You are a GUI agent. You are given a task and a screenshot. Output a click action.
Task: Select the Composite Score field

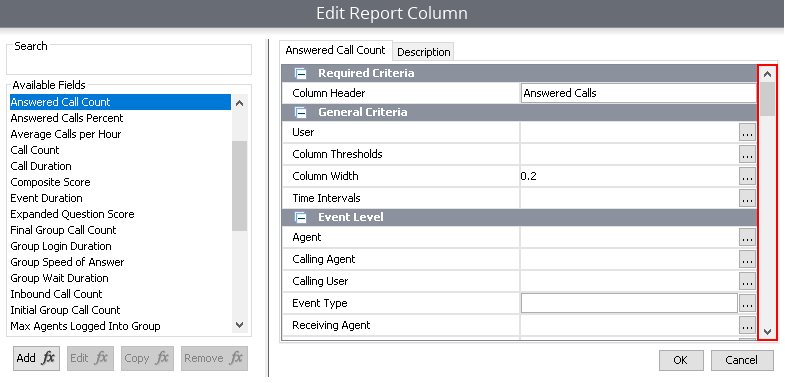coord(120,182)
